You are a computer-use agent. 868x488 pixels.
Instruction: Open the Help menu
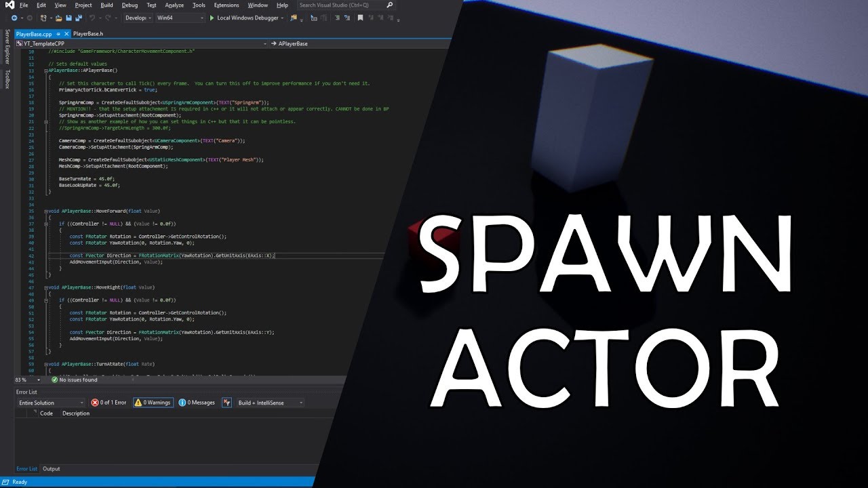tap(283, 5)
